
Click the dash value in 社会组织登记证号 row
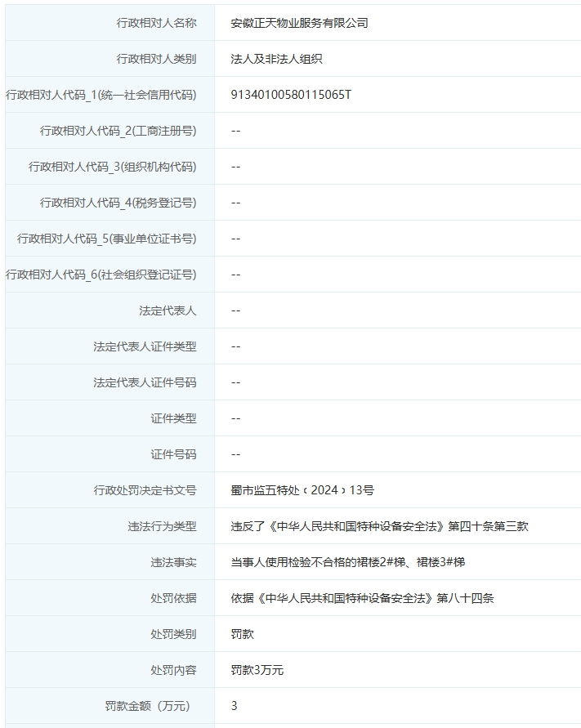(235, 275)
